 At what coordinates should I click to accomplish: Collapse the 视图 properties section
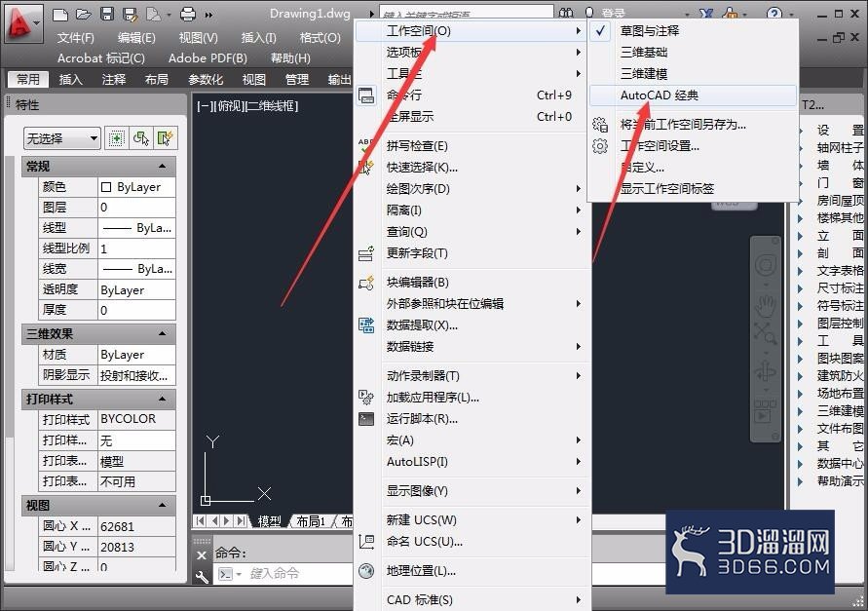(x=162, y=505)
